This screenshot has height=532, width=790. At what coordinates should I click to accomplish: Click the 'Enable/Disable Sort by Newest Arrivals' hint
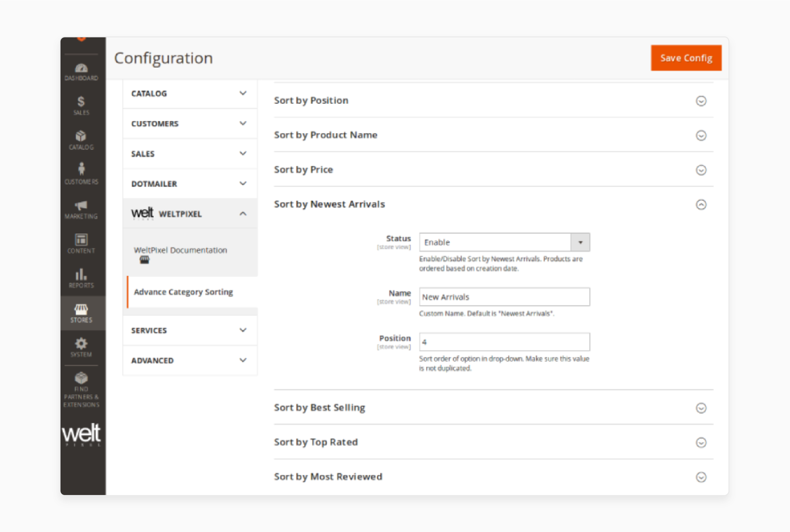point(501,264)
